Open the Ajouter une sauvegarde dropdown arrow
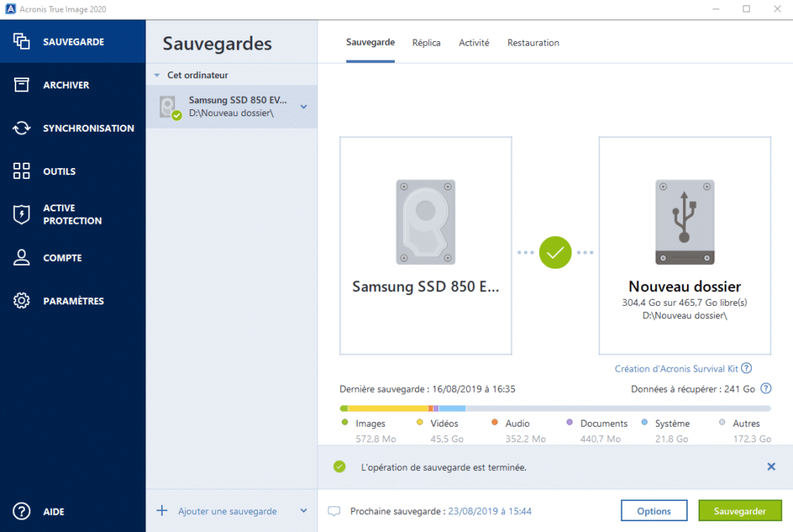This screenshot has width=793, height=532. click(304, 511)
